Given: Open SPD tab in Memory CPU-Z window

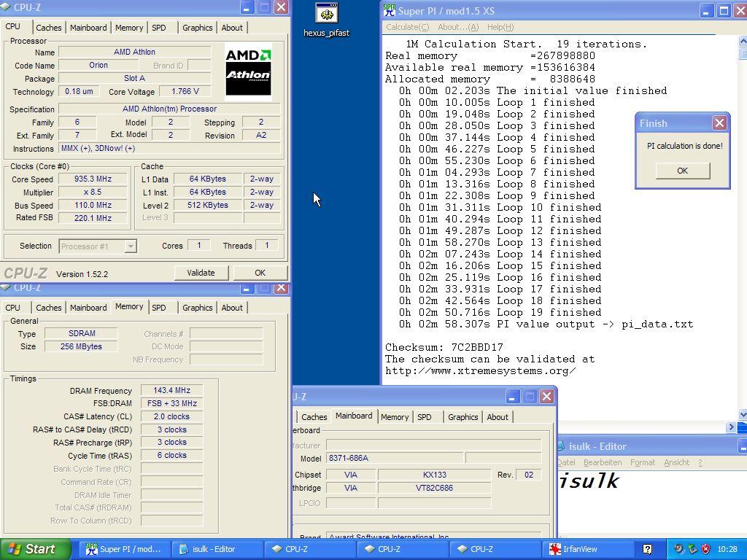Looking at the screenshot, I should [x=159, y=308].
